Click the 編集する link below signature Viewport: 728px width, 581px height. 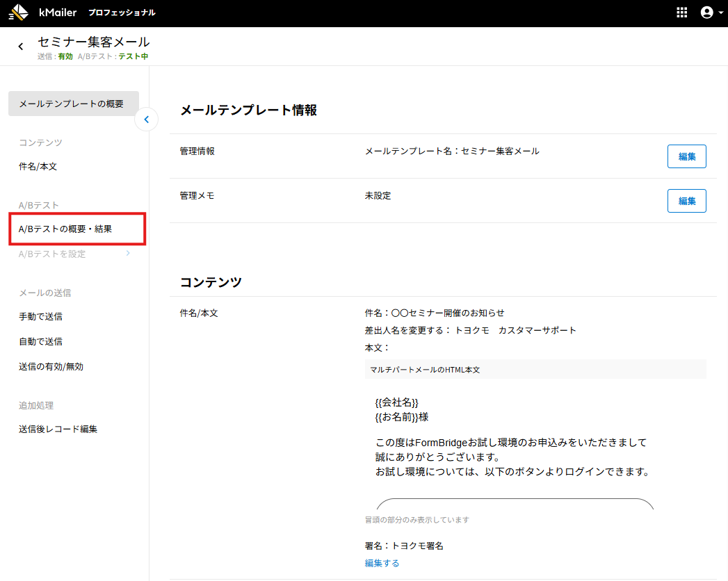coord(382,563)
